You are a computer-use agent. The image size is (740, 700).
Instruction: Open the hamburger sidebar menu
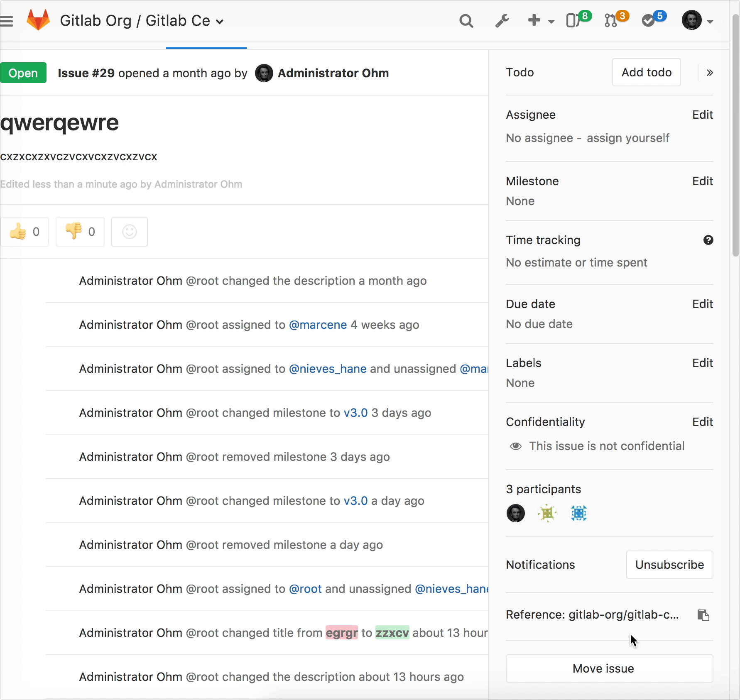[x=7, y=21]
